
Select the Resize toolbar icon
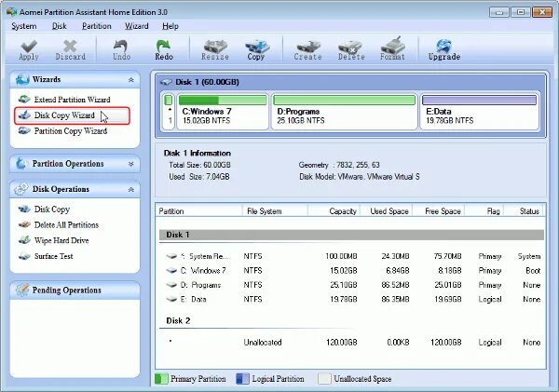pyautogui.click(x=215, y=47)
